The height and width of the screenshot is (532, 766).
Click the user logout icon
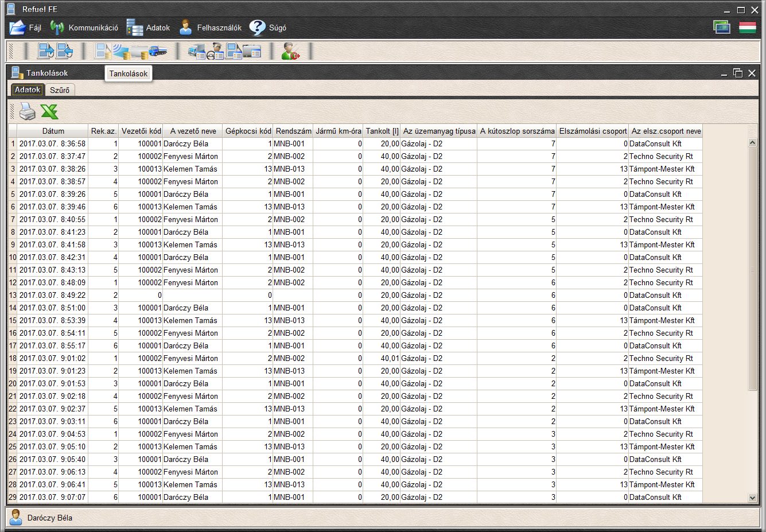[x=290, y=51]
